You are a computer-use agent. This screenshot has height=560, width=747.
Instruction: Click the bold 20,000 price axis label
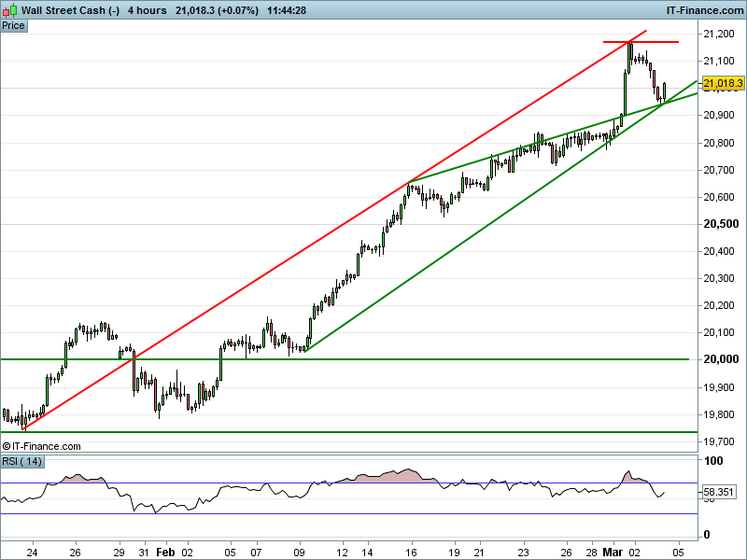[721, 359]
